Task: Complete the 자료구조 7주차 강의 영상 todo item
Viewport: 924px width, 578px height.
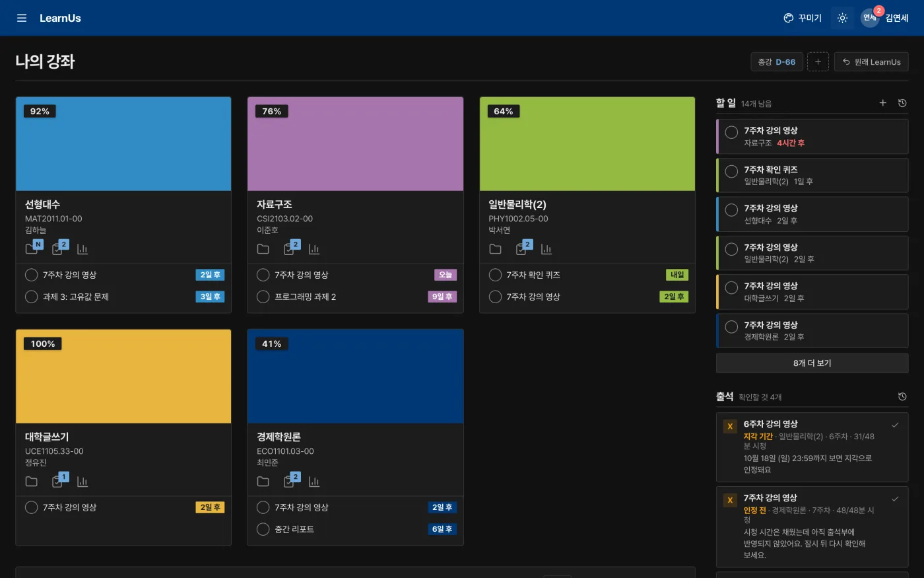Action: (731, 132)
